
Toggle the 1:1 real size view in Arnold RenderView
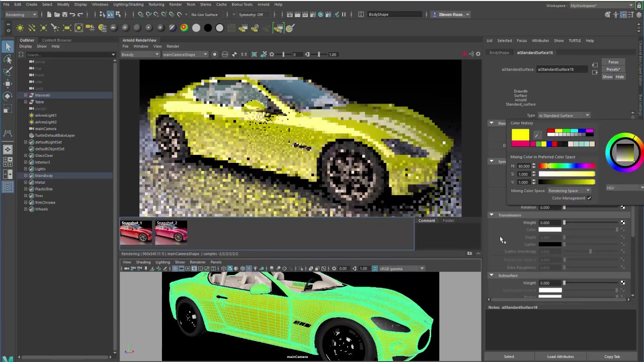click(x=244, y=54)
